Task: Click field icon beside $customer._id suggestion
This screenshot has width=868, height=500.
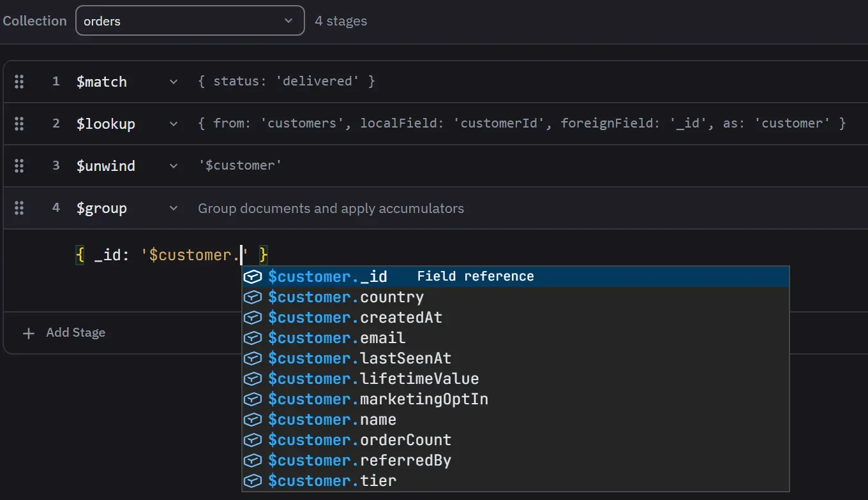Action: point(253,277)
